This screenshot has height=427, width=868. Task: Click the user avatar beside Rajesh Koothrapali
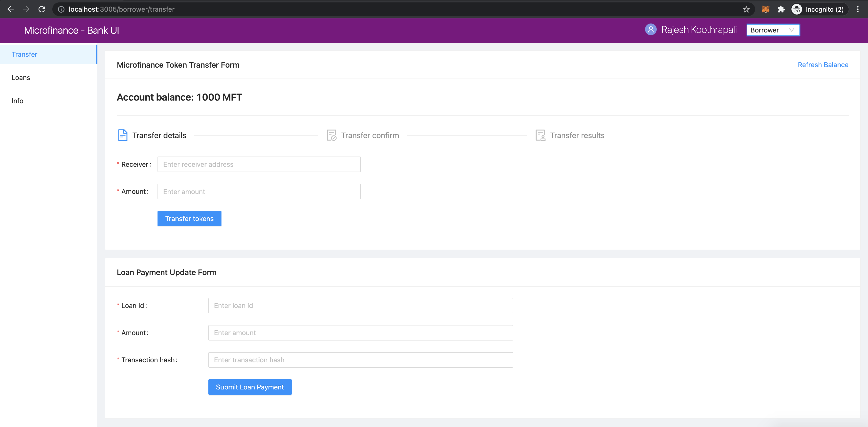point(650,29)
